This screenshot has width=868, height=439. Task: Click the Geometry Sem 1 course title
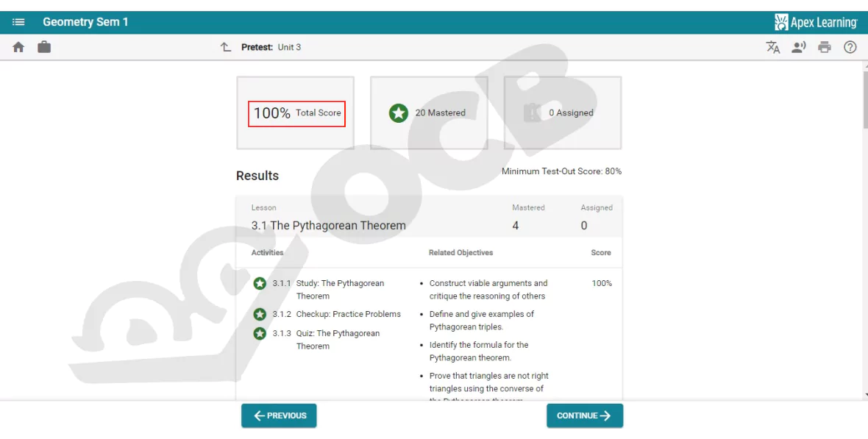coord(85,22)
